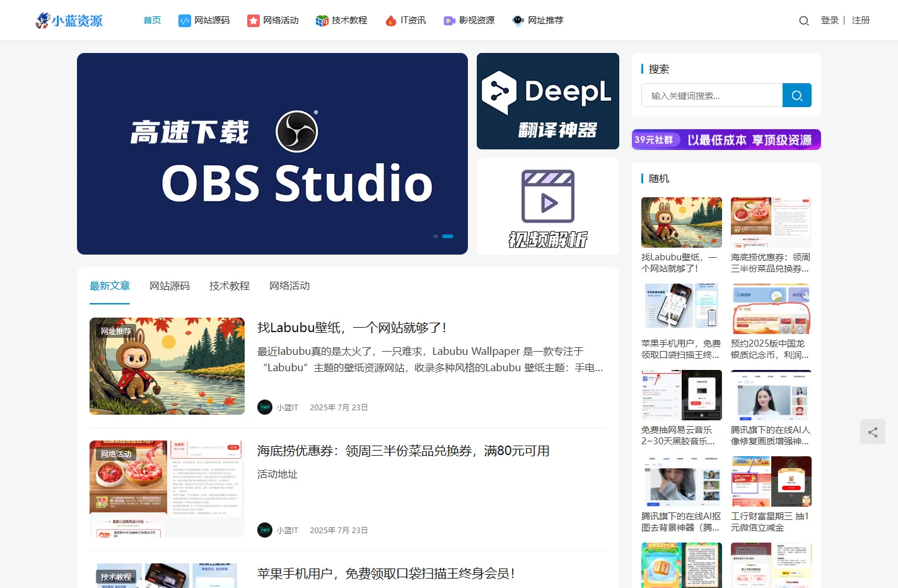This screenshot has height=588, width=898.
Task: Click the 小蓝IT avatar under the Labubu article
Action: pyautogui.click(x=265, y=407)
